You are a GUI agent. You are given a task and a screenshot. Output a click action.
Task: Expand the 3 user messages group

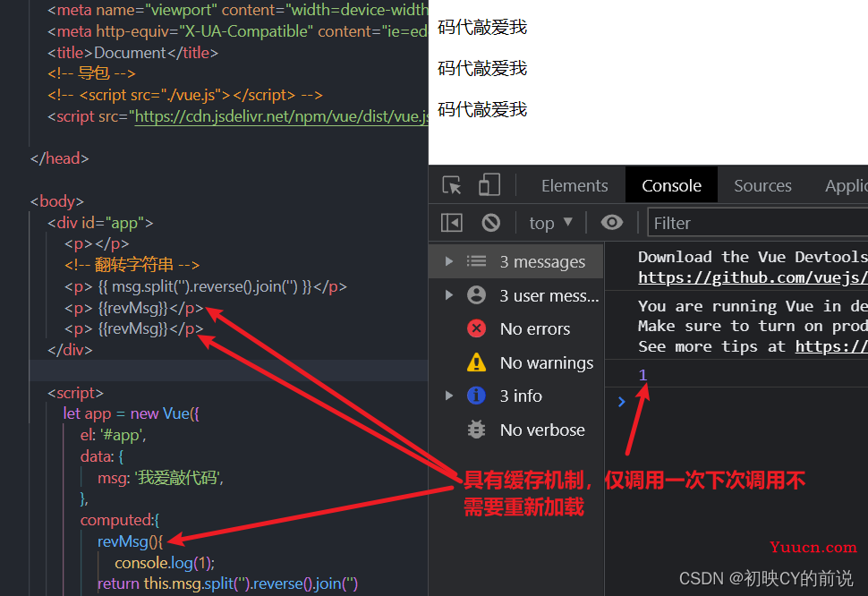(449, 295)
